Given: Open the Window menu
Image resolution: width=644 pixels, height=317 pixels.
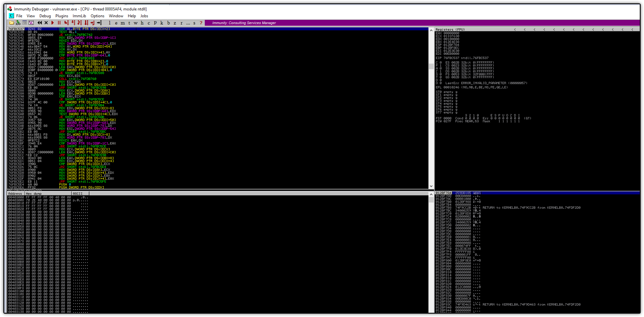Looking at the screenshot, I should click(116, 16).
